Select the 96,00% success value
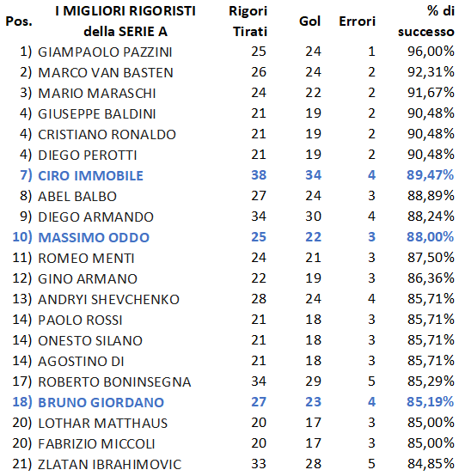Image resolution: width=459 pixels, height=476 pixels. point(431,52)
